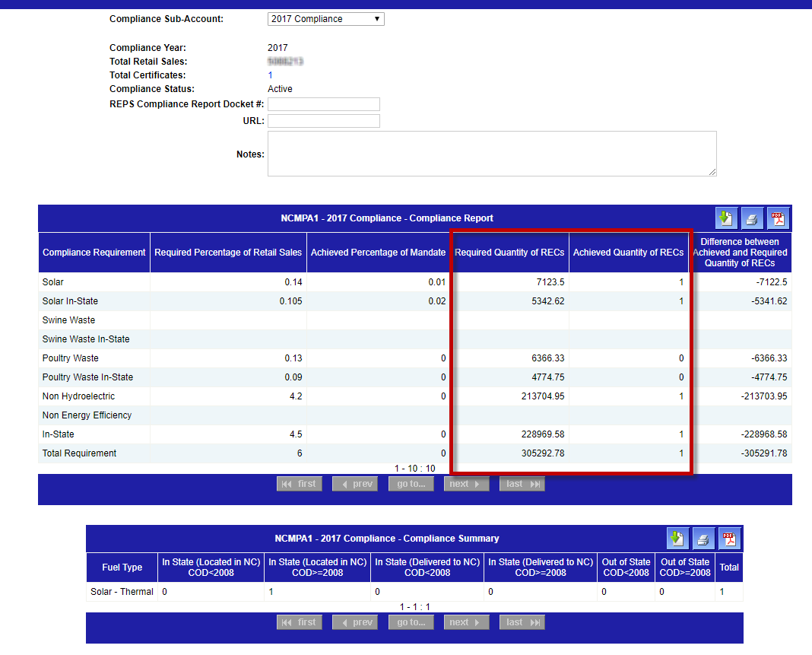Click next page button in Compliance Report
Viewport: 812px width, 655px height.
[467, 484]
